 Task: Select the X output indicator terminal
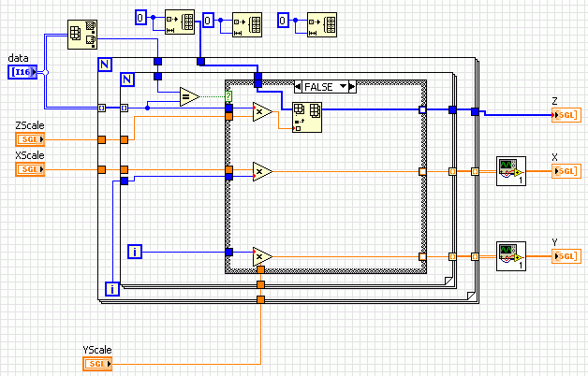click(x=566, y=171)
